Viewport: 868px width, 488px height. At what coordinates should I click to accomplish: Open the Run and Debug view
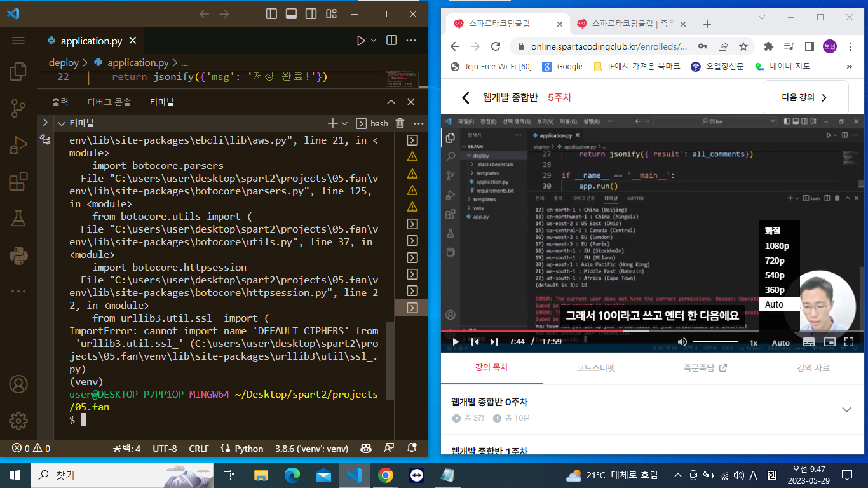[18, 146]
